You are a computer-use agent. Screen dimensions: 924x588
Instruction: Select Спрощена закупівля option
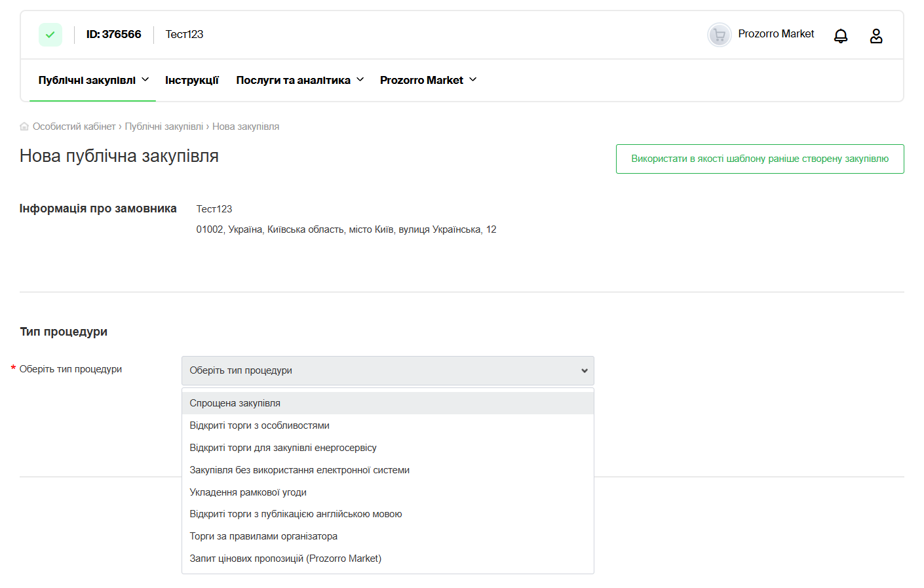[x=235, y=403]
